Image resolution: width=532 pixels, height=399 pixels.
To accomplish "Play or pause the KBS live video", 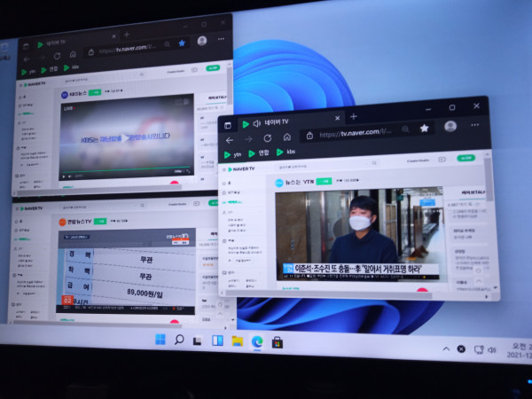I will [63, 177].
